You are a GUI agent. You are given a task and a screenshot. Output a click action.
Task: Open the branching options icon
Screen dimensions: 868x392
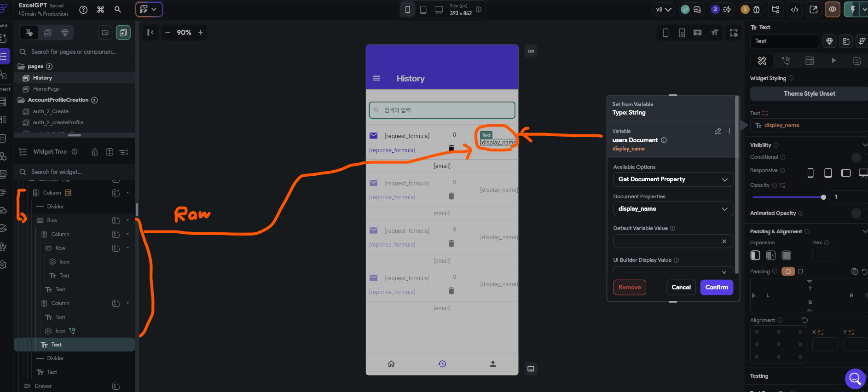coord(775,9)
